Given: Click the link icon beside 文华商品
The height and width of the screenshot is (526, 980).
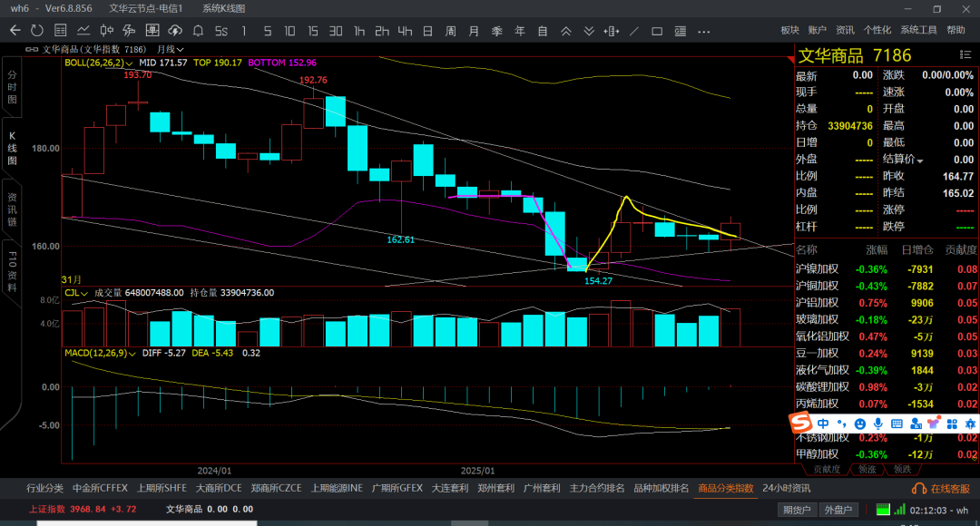Looking at the screenshot, I should [x=32, y=49].
